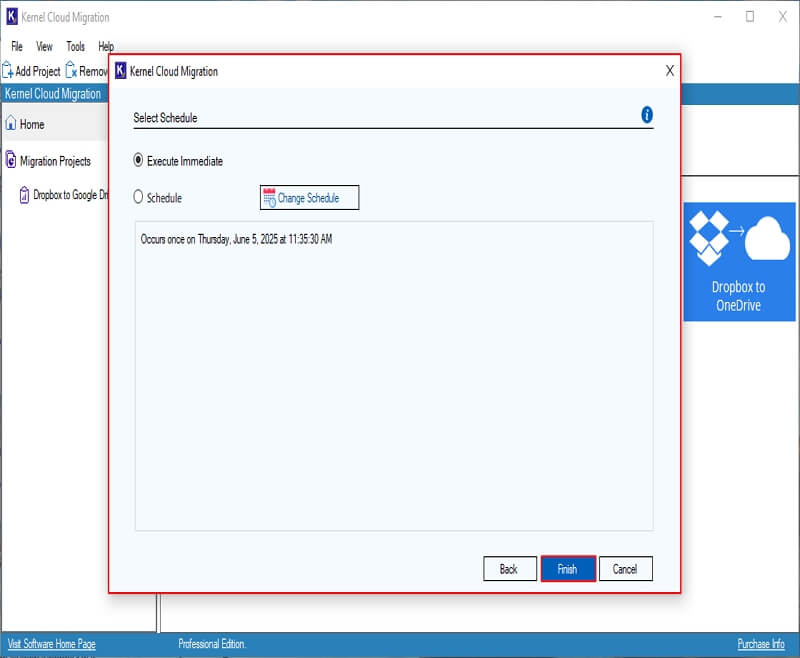Click the Select Schedule heading
This screenshot has width=800, height=658.
pyautogui.click(x=165, y=118)
